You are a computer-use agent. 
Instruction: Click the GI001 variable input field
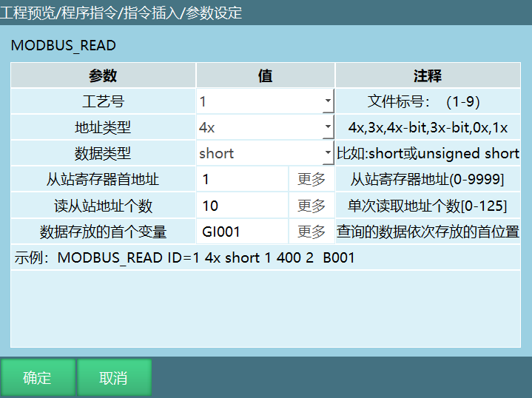243,232
